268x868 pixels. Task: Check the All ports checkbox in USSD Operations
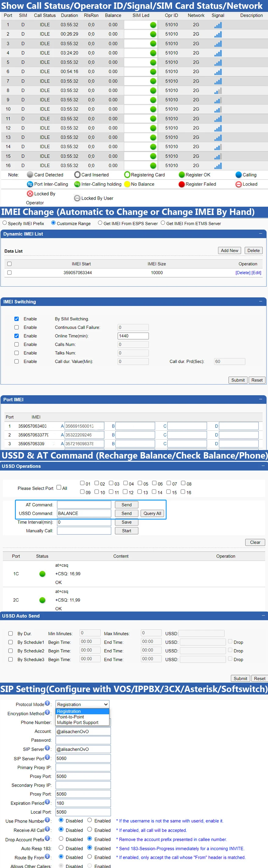coord(59,487)
